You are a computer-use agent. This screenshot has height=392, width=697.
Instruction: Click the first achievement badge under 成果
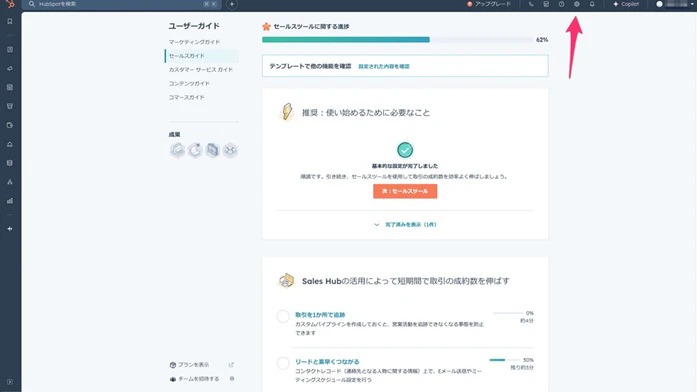point(177,150)
